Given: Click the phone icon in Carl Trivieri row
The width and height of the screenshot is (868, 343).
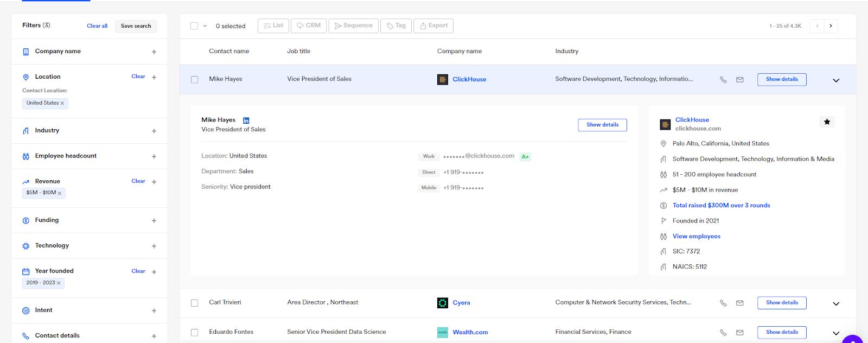Looking at the screenshot, I should pyautogui.click(x=723, y=303).
